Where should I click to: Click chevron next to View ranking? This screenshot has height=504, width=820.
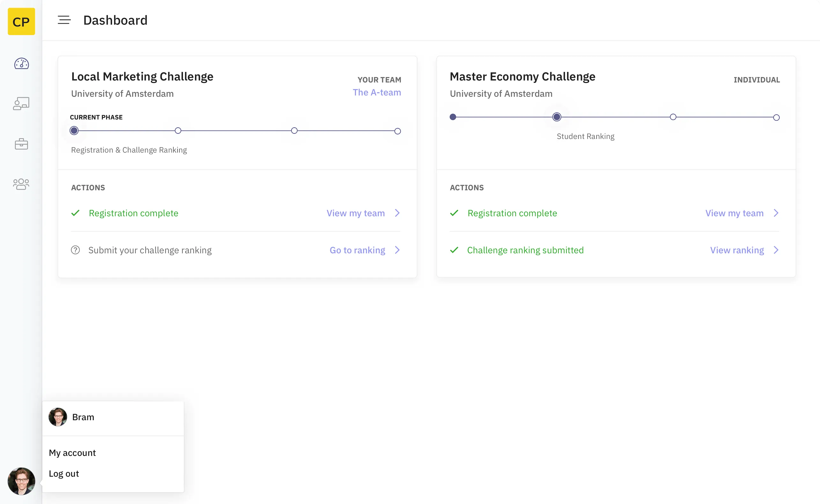coord(776,250)
